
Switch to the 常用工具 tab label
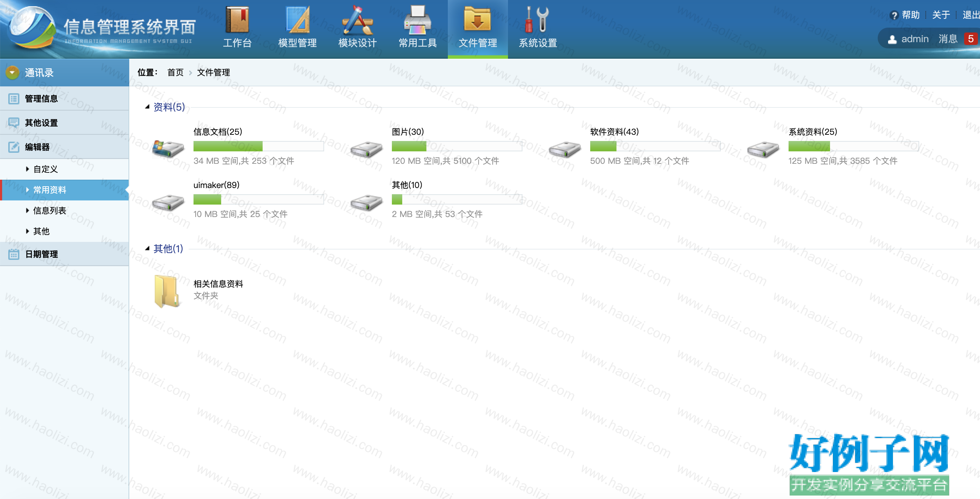417,43
